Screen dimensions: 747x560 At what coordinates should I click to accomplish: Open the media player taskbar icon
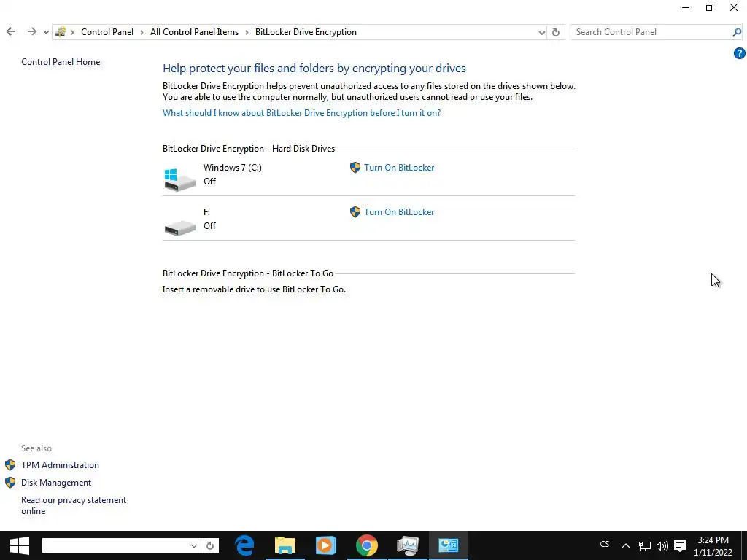[x=326, y=545]
